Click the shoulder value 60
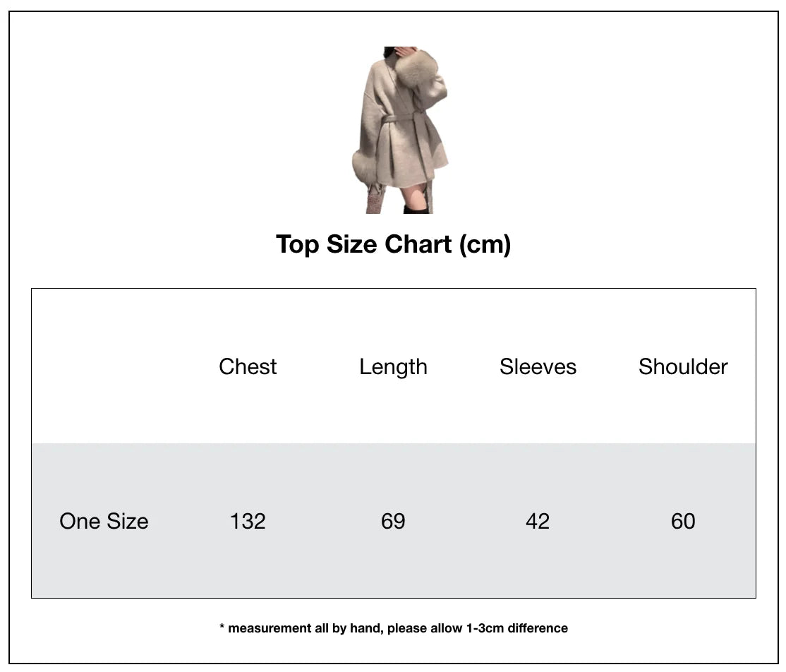This screenshot has width=786, height=672. (683, 522)
